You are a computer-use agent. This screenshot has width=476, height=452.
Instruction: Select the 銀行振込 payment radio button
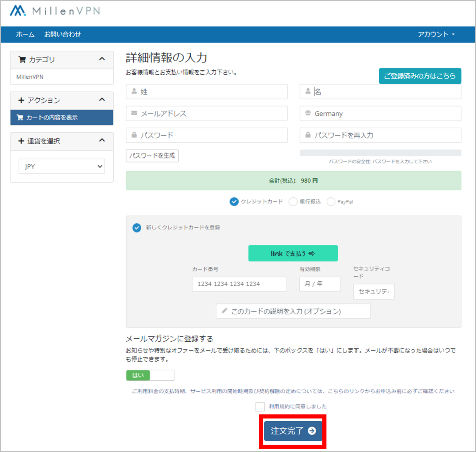[293, 202]
